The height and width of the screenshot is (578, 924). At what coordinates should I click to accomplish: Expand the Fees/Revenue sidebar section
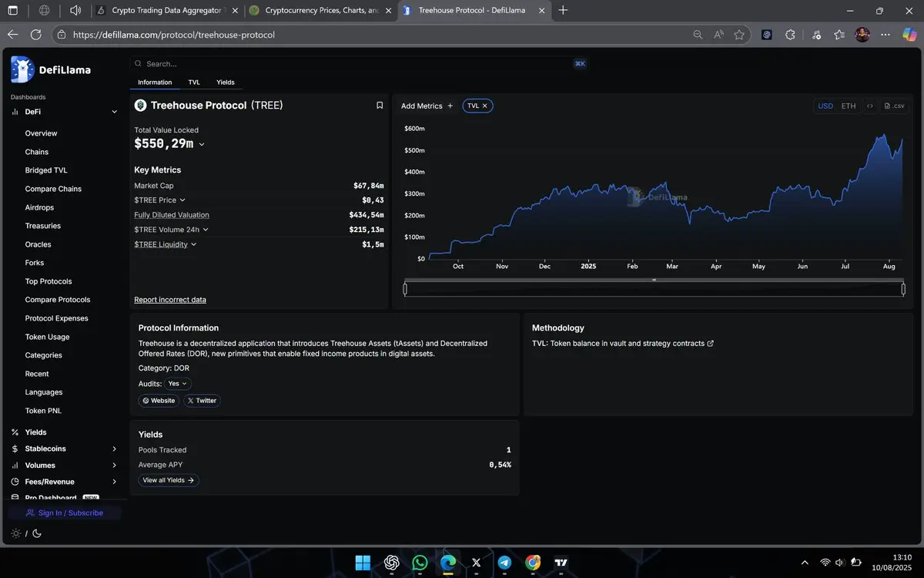point(114,482)
